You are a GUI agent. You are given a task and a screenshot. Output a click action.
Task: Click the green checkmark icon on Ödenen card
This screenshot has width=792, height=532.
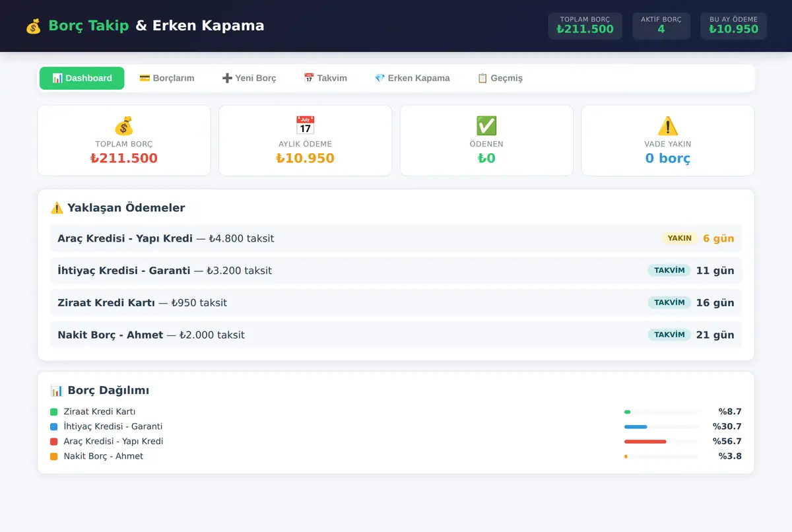pyautogui.click(x=486, y=125)
